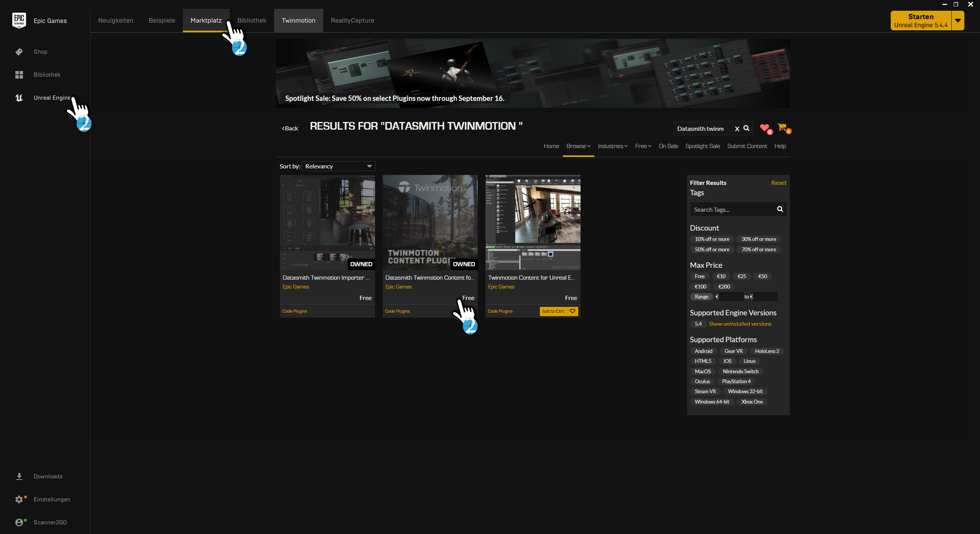Toggle the 10% off or more filter
The width and height of the screenshot is (980, 534).
[712, 239]
